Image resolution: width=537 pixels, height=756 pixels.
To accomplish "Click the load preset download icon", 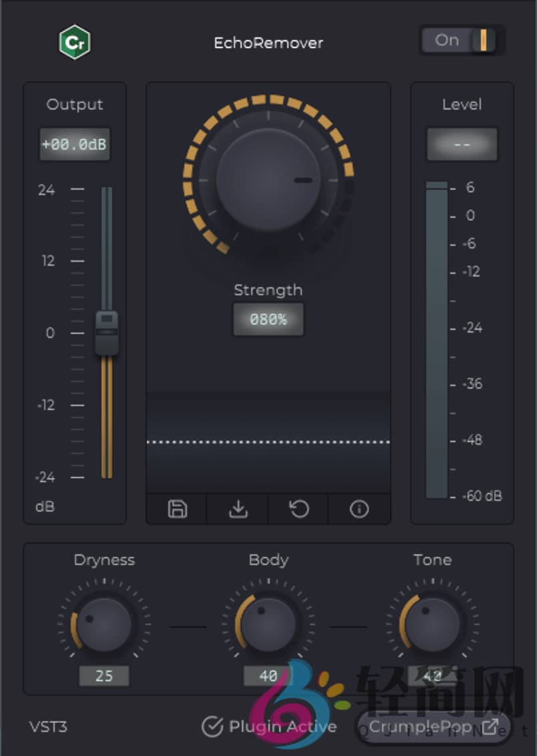I will pyautogui.click(x=238, y=510).
